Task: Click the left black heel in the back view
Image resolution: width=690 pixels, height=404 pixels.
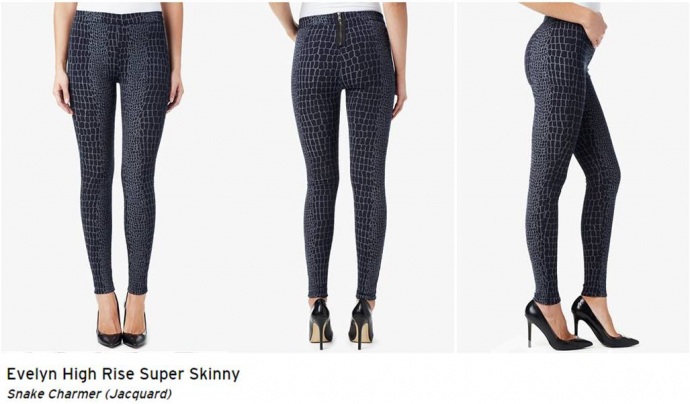Action: [320, 324]
